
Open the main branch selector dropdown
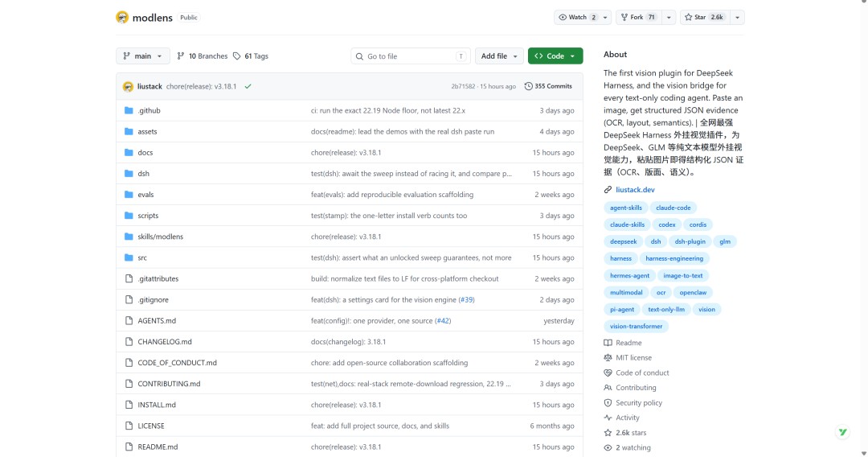[143, 56]
